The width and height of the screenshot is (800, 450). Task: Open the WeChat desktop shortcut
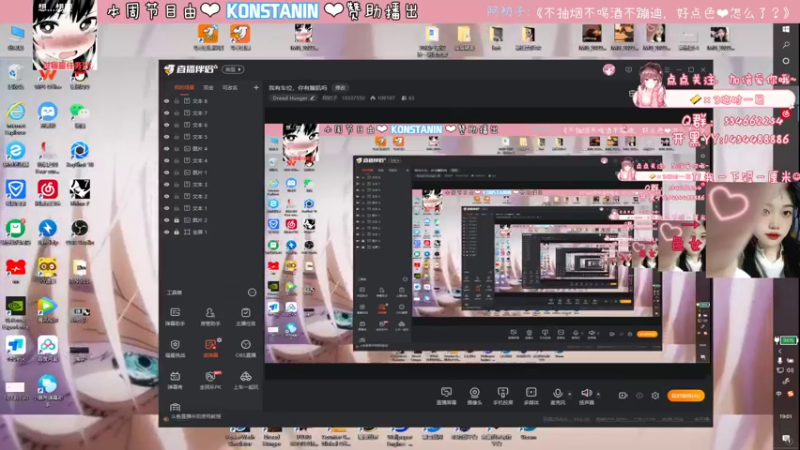point(79,115)
